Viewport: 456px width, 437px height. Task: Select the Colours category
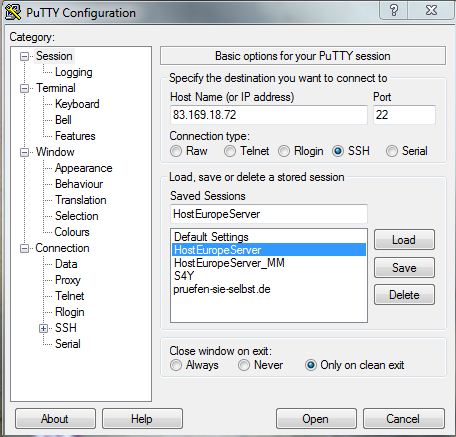pos(72,232)
